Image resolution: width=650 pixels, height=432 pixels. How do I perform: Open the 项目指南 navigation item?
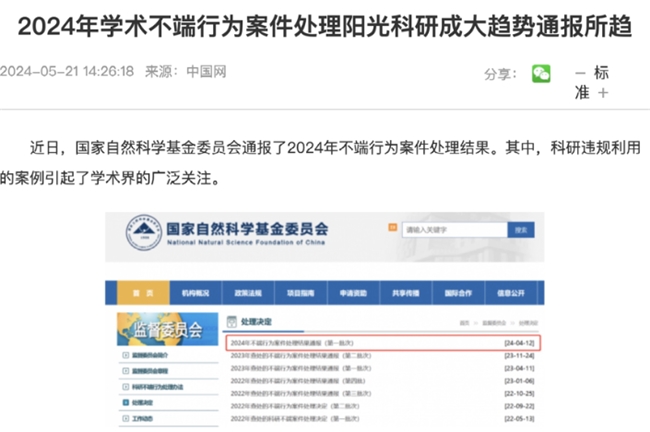[x=300, y=293]
